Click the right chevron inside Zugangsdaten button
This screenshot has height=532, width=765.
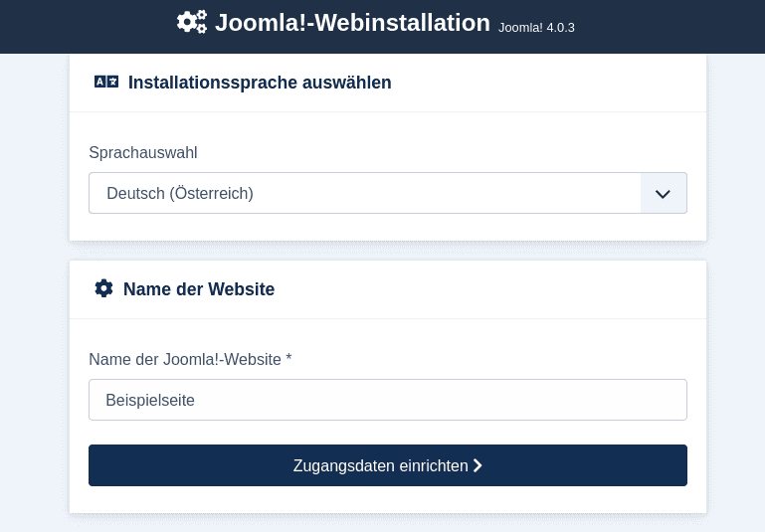point(478,465)
